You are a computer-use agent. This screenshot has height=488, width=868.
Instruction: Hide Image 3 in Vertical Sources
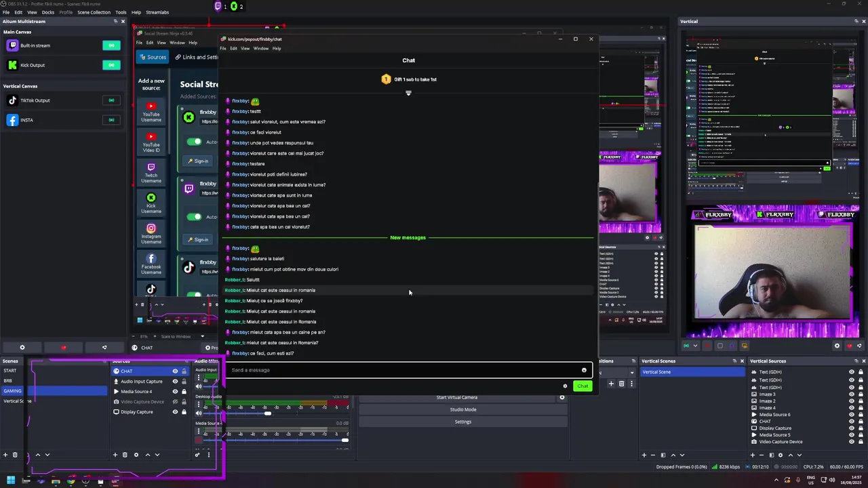click(852, 394)
